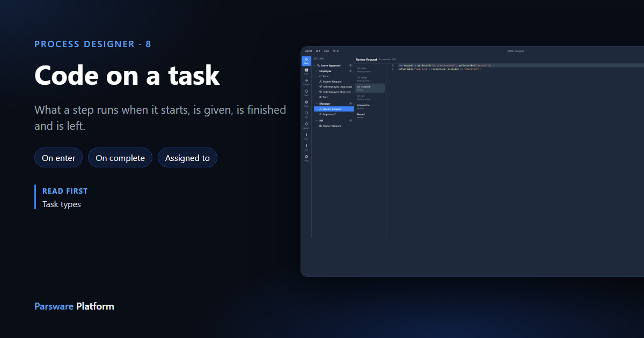Click the count badge on Manager row
Screen dimensions: 644x338
350,104
